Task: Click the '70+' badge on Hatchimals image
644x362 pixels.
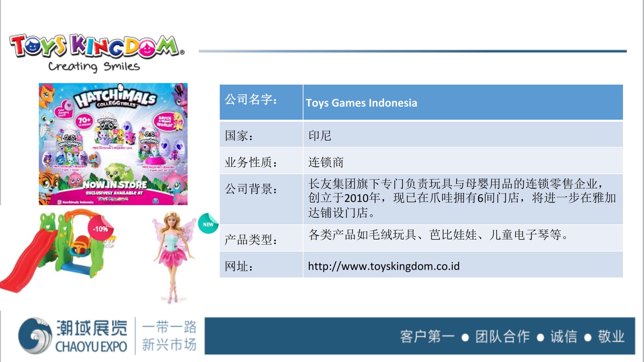Action: click(x=84, y=121)
